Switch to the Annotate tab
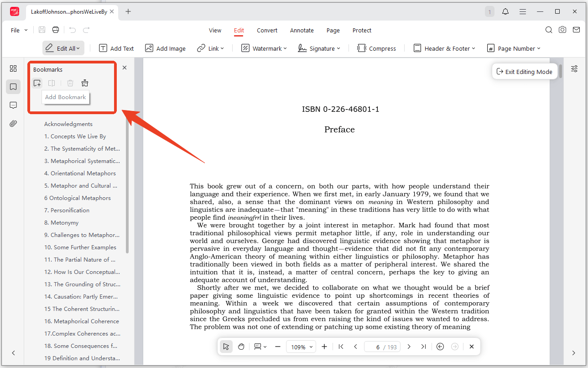The width and height of the screenshot is (588, 368). [x=302, y=30]
